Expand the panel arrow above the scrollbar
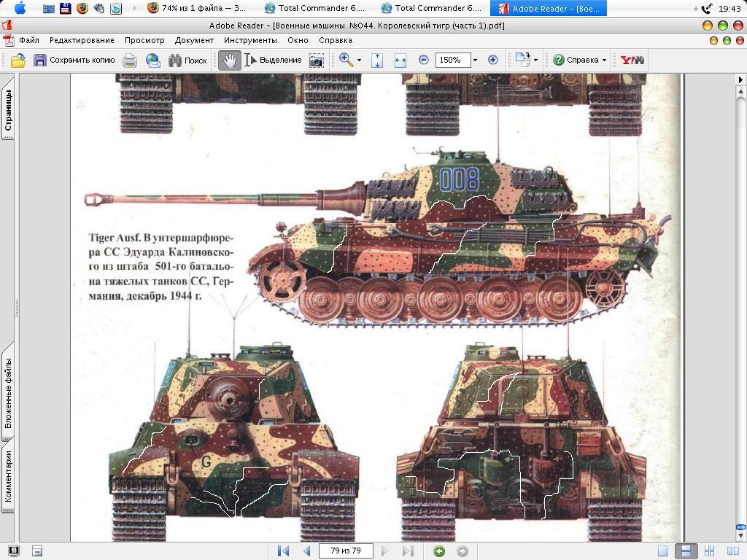 point(740,79)
